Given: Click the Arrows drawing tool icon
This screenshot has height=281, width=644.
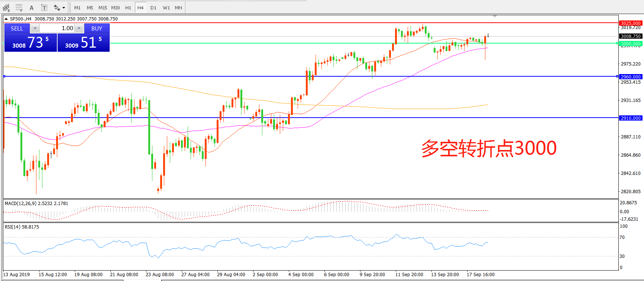Looking at the screenshot, I should click(x=56, y=8).
